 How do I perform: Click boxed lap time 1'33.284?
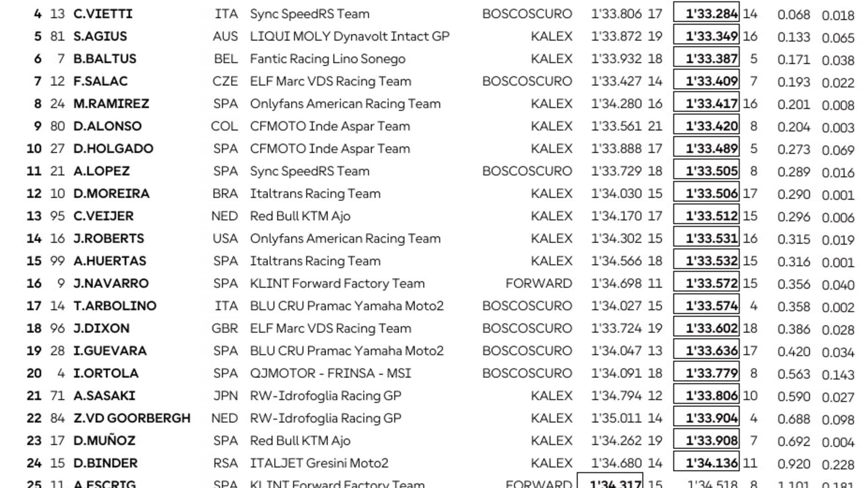pos(706,14)
